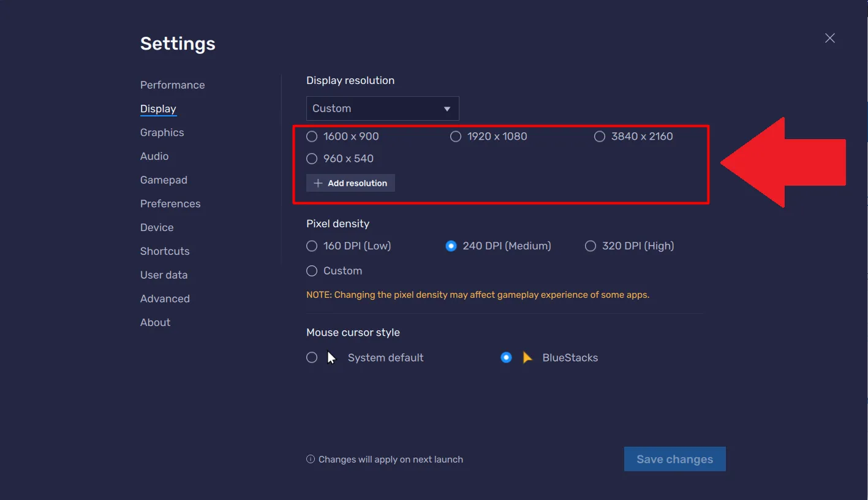Click the orange pixel density NOTE text
Viewport: 868px width, 500px height.
click(x=478, y=295)
